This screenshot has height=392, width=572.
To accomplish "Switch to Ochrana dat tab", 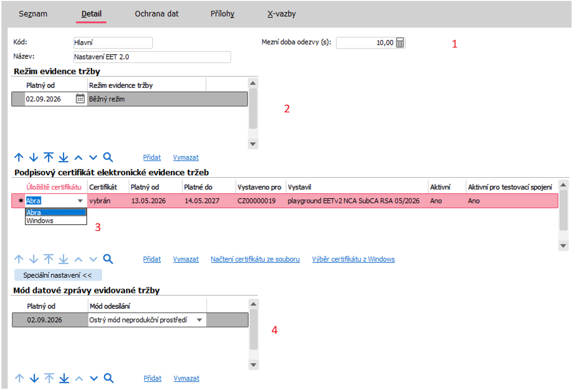I will click(x=157, y=14).
